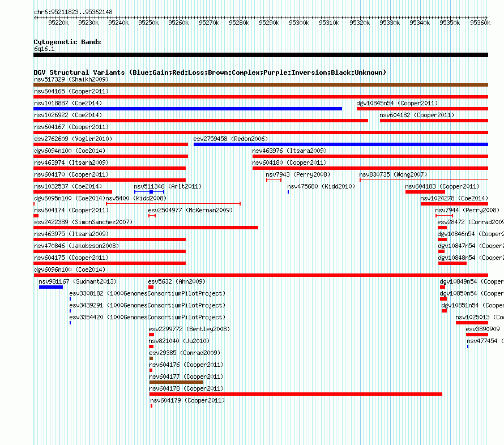Click the brown nsv604177 complex bar

[176, 382]
